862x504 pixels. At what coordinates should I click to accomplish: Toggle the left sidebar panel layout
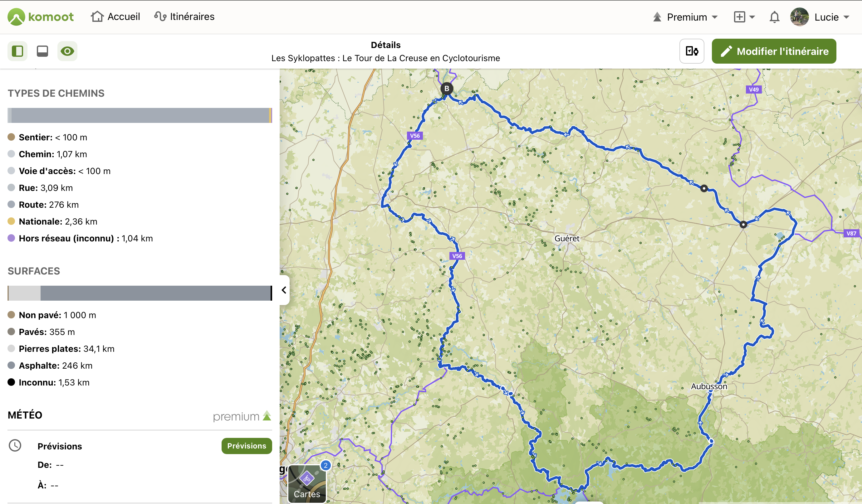[17, 51]
